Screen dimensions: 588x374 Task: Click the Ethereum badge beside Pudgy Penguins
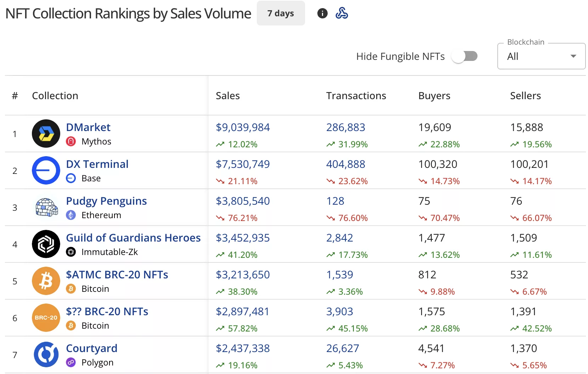click(71, 215)
